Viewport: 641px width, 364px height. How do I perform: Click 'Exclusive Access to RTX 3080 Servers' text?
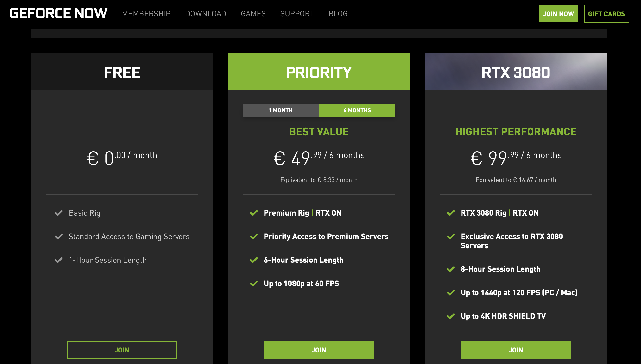click(x=512, y=241)
